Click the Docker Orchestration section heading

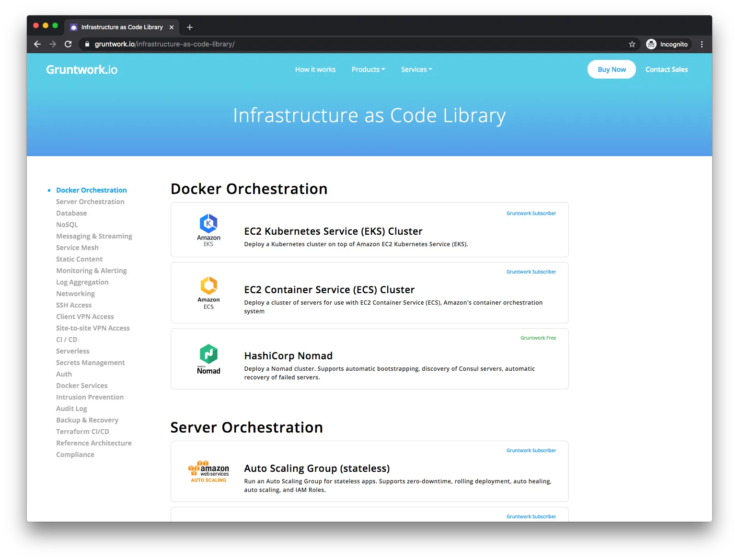(x=249, y=189)
